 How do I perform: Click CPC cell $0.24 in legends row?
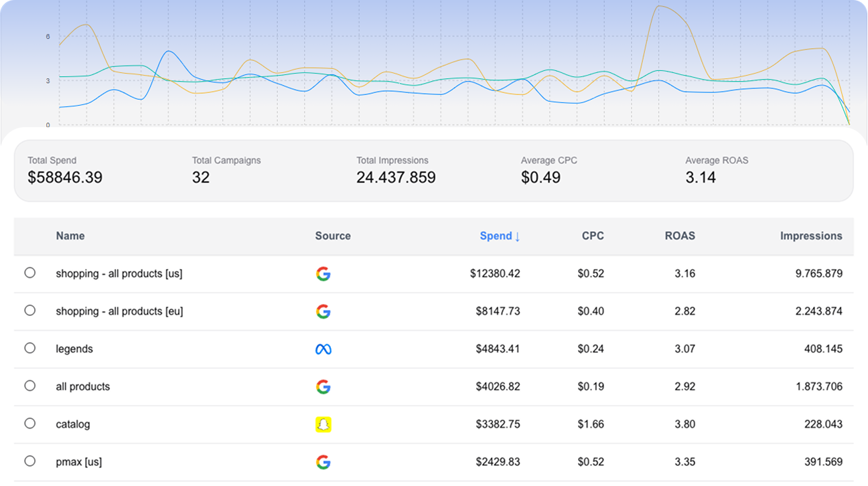591,349
